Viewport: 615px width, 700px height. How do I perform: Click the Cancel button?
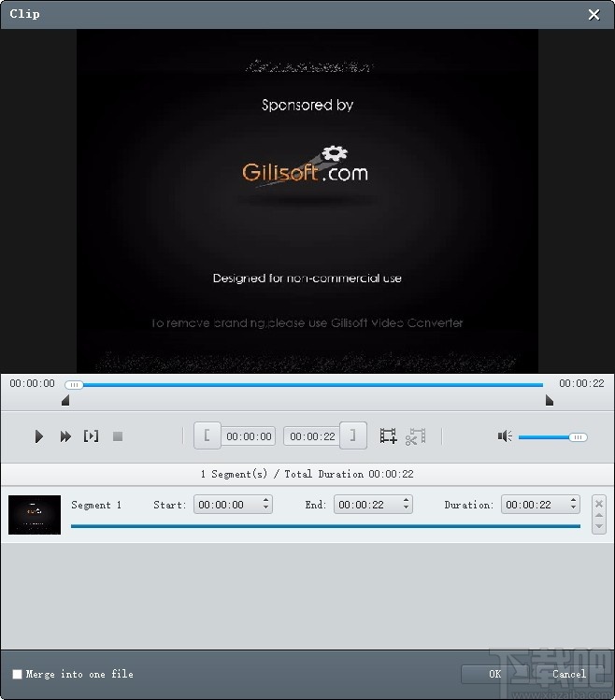[x=569, y=674]
